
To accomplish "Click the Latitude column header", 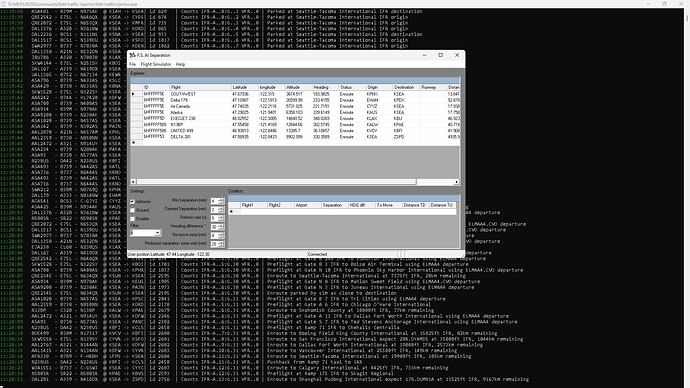I will [x=244, y=87].
